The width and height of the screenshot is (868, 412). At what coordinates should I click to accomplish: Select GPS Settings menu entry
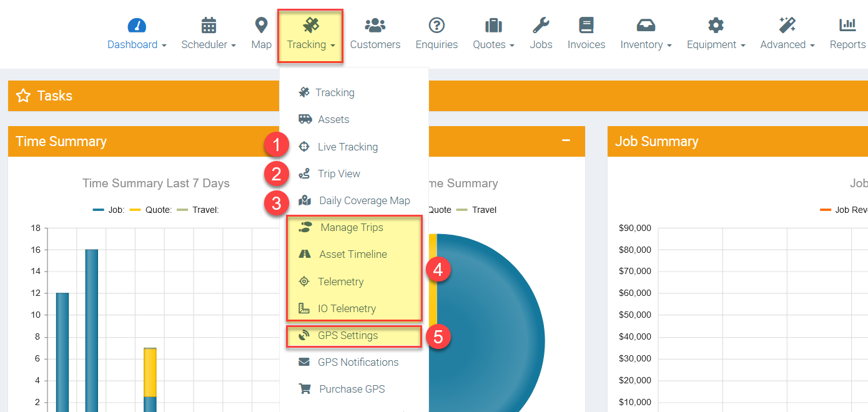click(347, 335)
